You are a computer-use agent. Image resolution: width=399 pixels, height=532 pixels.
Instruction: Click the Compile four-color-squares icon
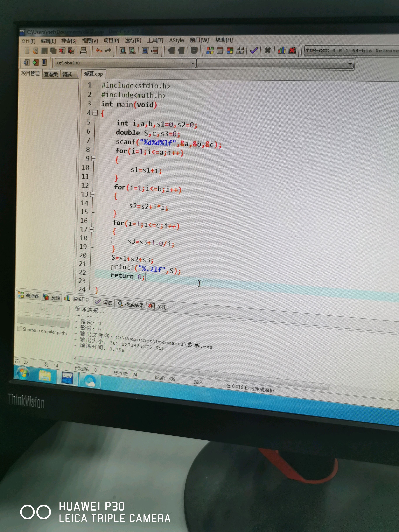point(210,50)
